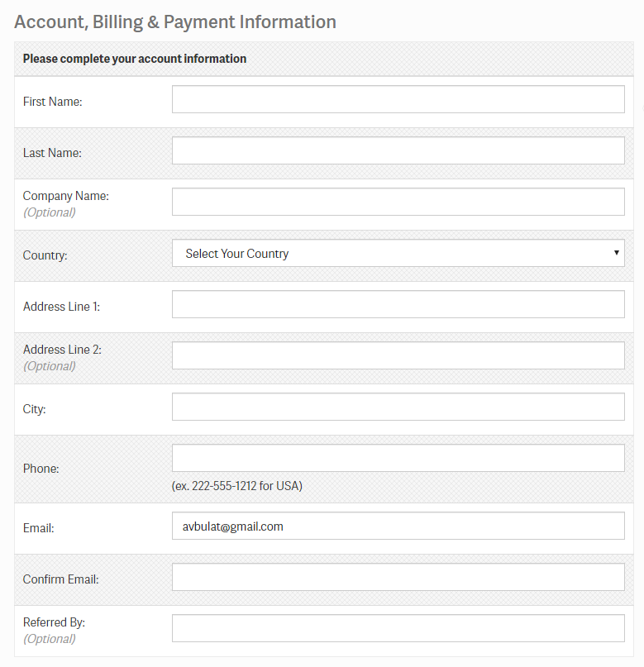The height and width of the screenshot is (667, 644).
Task: Click the Email field containing avbulat@gmail.com
Action: 398,526
